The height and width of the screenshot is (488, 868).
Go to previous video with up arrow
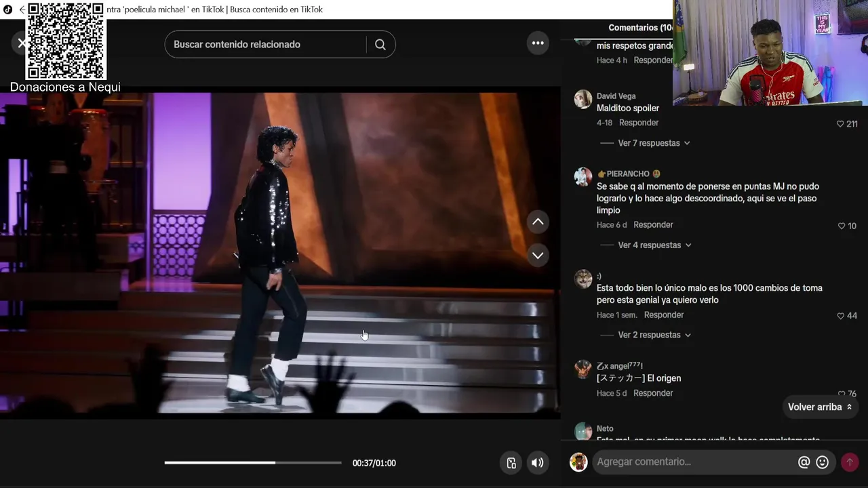click(x=538, y=222)
